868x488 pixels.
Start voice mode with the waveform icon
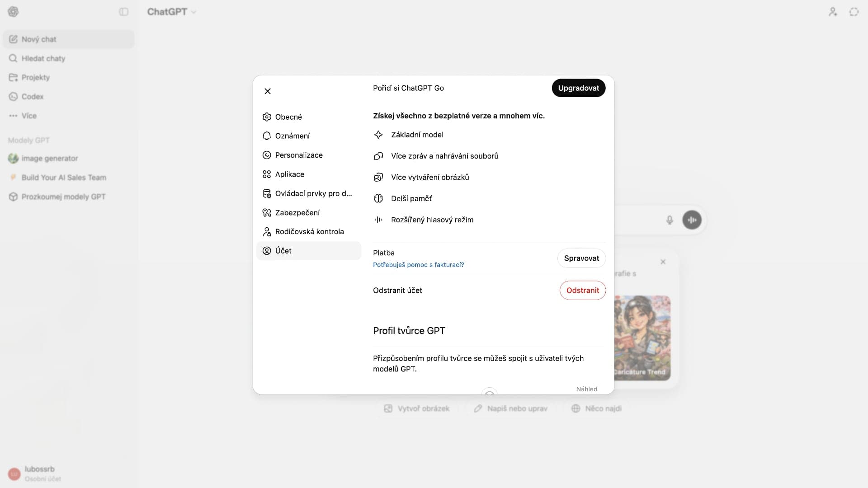pos(692,220)
